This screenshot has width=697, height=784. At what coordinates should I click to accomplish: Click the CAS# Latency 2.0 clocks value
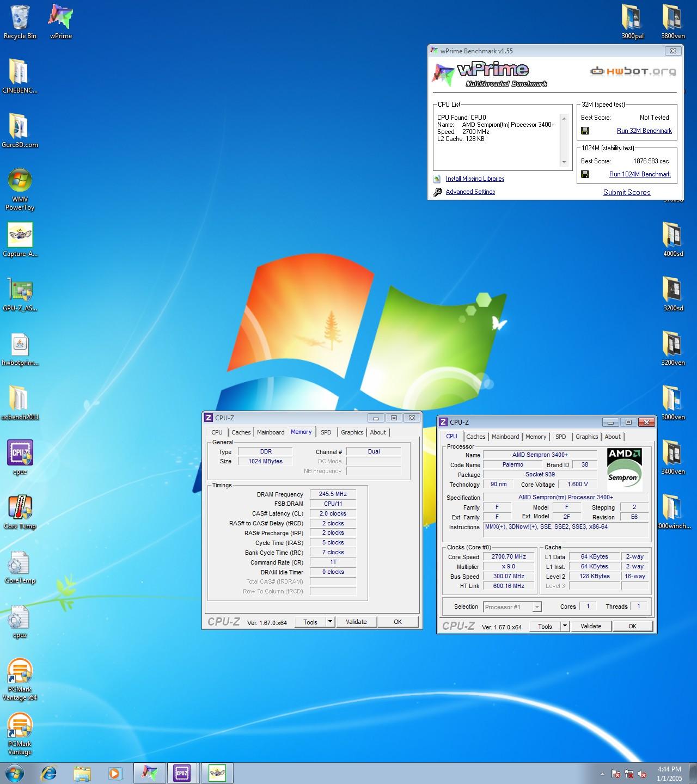click(x=333, y=513)
